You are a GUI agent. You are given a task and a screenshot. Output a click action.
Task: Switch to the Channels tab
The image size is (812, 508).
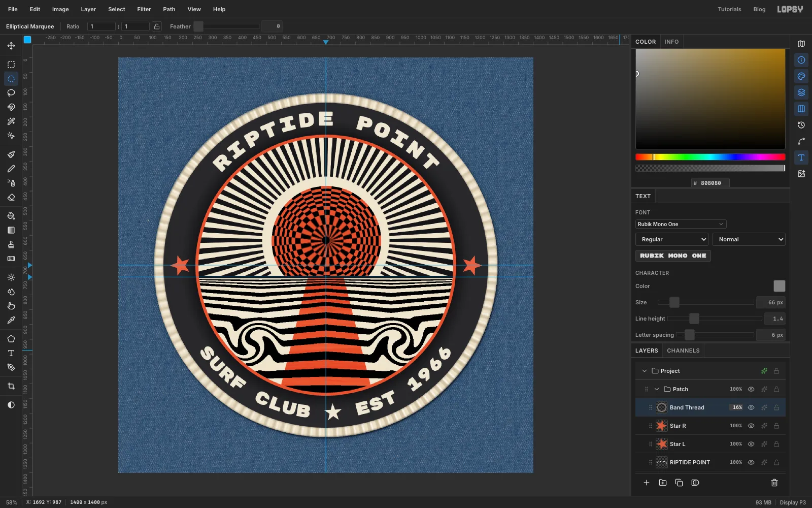tap(683, 351)
